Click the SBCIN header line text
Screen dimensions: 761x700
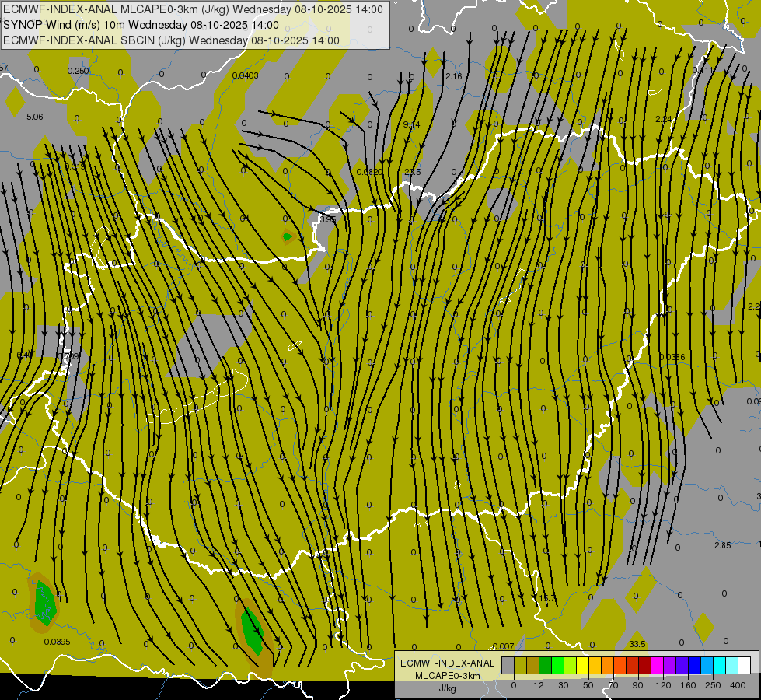[x=171, y=40]
